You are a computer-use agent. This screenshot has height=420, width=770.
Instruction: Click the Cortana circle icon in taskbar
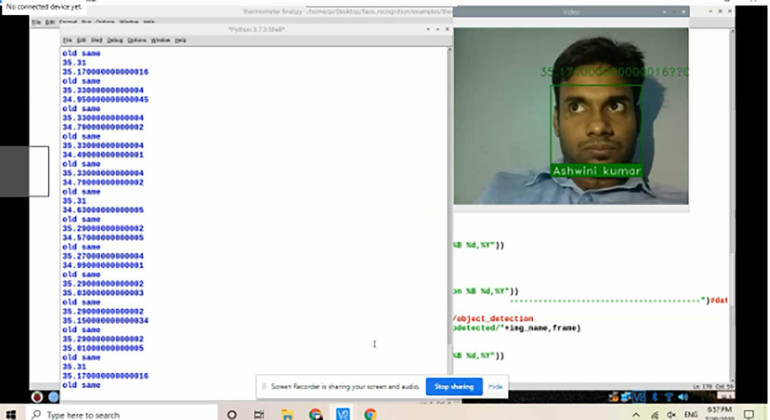232,413
